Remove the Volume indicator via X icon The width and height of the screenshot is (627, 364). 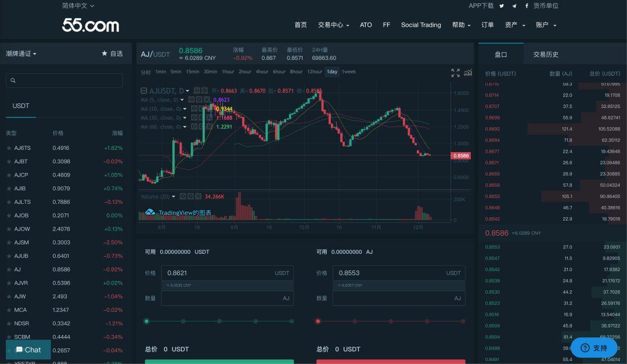pos(198,196)
